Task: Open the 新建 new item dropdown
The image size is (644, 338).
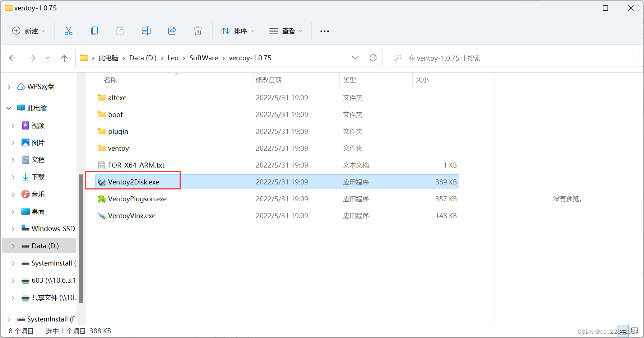Action: 29,31
